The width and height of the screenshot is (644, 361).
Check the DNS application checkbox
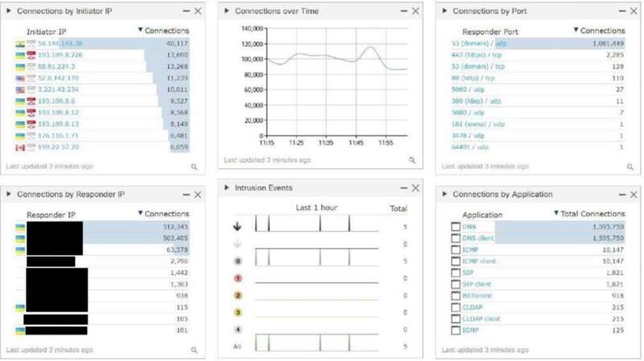pyautogui.click(x=456, y=227)
